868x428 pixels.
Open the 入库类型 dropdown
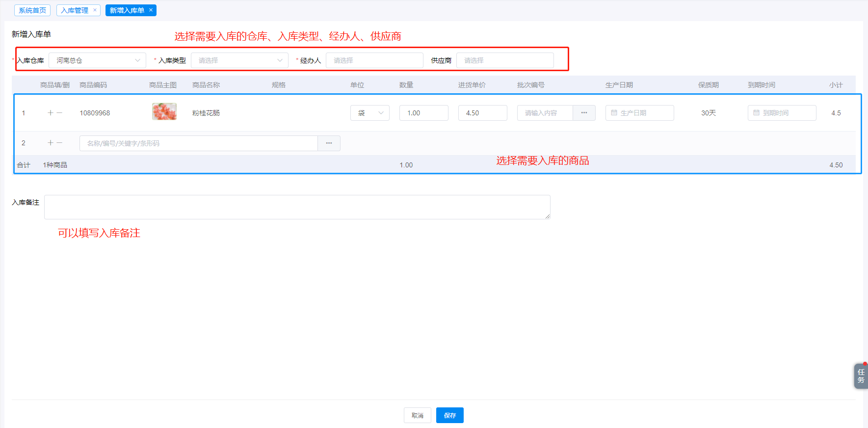pyautogui.click(x=239, y=60)
